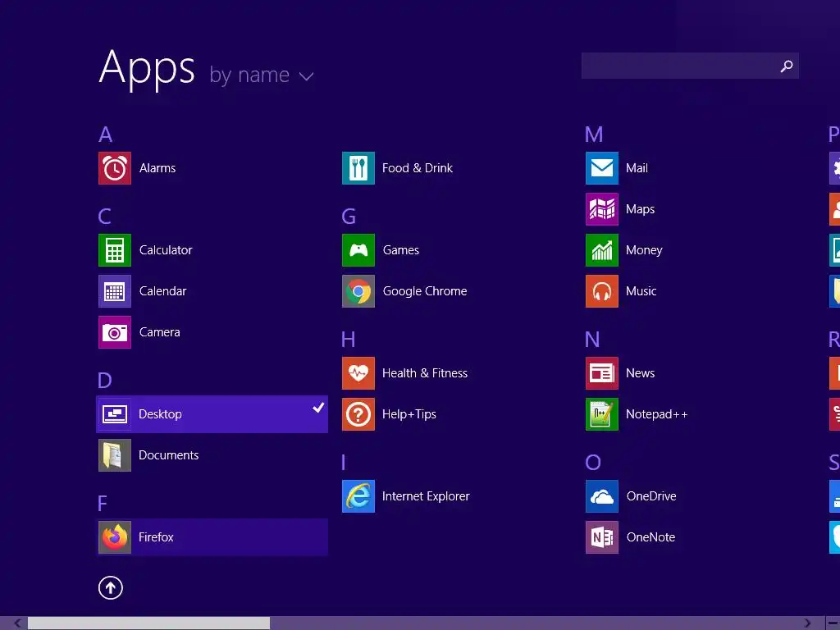The height and width of the screenshot is (630, 840).
Task: Select the letter F group header
Action: (103, 504)
